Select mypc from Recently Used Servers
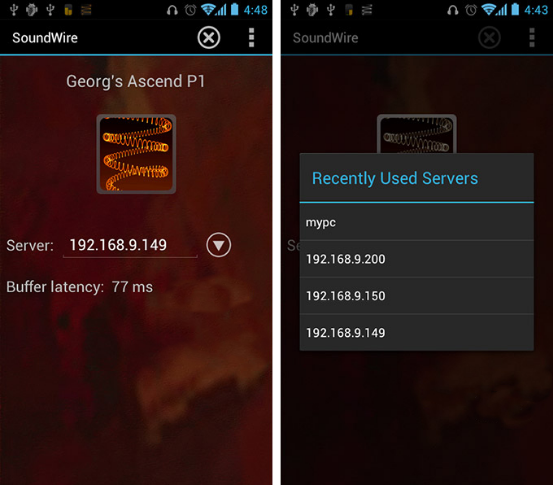Viewport: 554px width, 486px height. 417,222
